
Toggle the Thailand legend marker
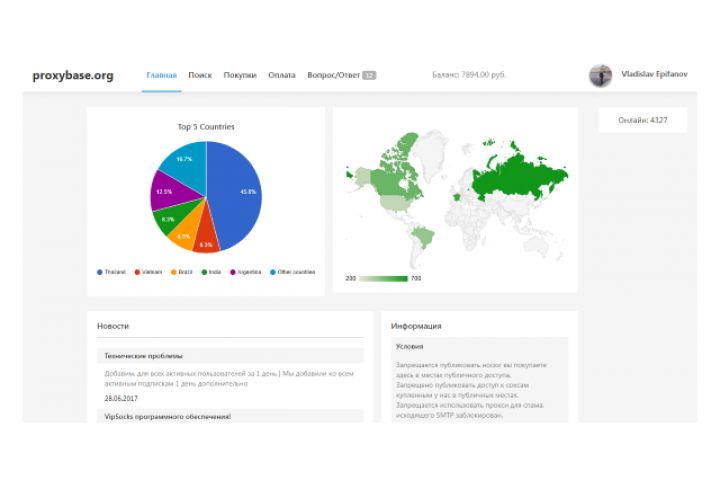(x=100, y=272)
